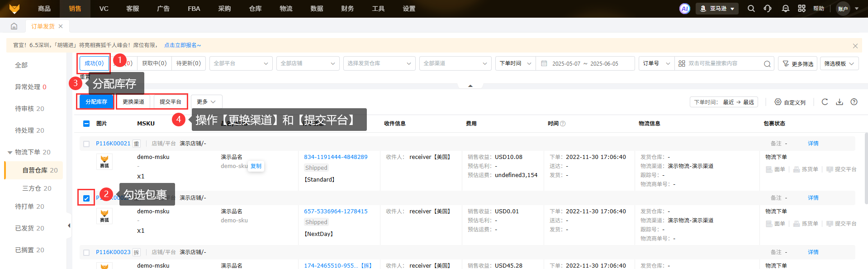Open the global search magnifier icon
This screenshot has height=269, width=868.
[x=751, y=9]
